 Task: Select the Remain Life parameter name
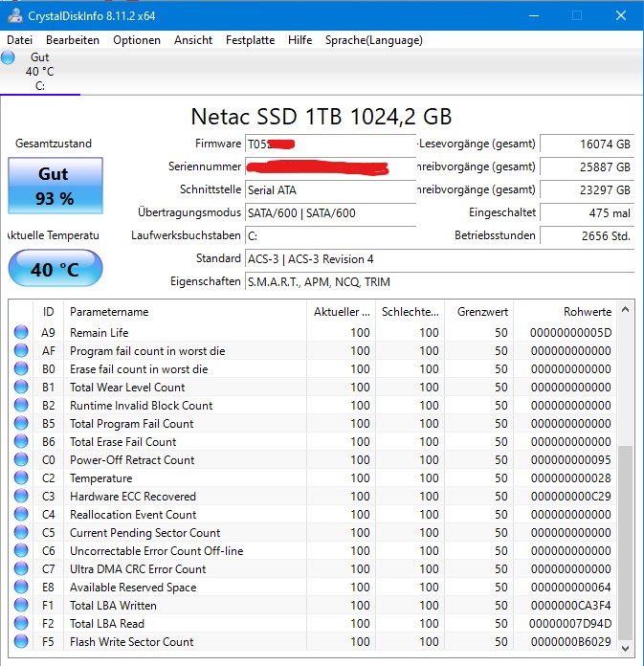[99, 333]
